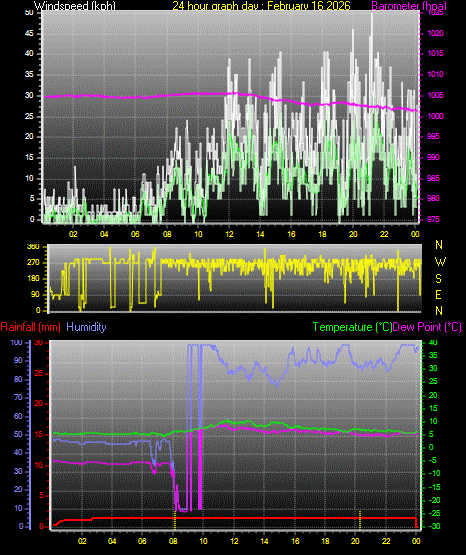Click "1000" on the barometer axis
466x555 pixels.
click(435, 116)
